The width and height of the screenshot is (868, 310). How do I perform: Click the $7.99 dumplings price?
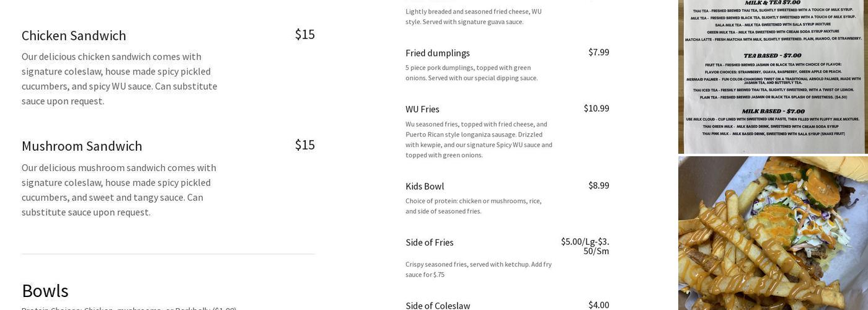[x=598, y=52]
